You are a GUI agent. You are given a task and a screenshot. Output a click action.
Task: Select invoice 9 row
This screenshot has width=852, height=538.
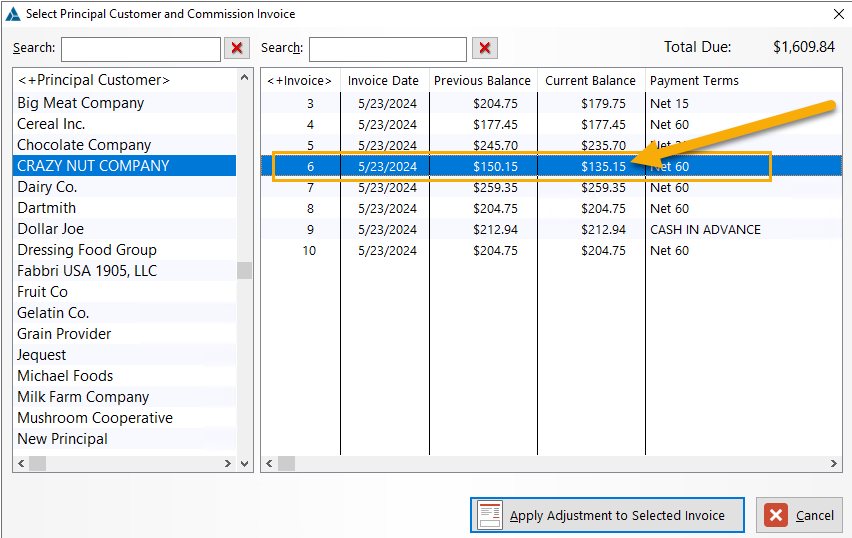552,229
